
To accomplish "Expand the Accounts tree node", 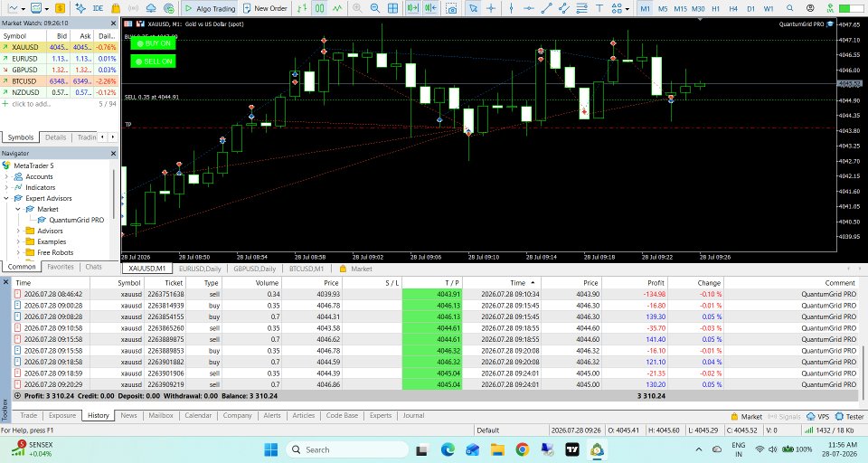I will click(6, 176).
